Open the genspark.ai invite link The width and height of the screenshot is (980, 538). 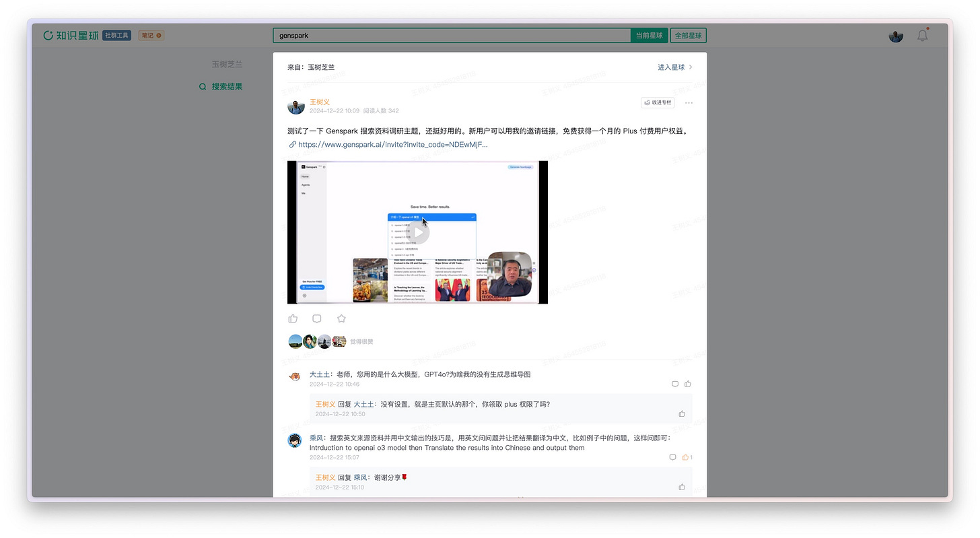click(392, 144)
